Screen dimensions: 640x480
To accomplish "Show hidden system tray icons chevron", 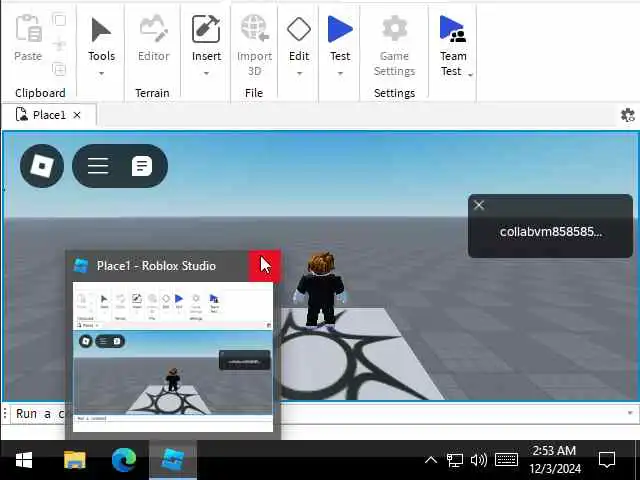I will pos(431,460).
